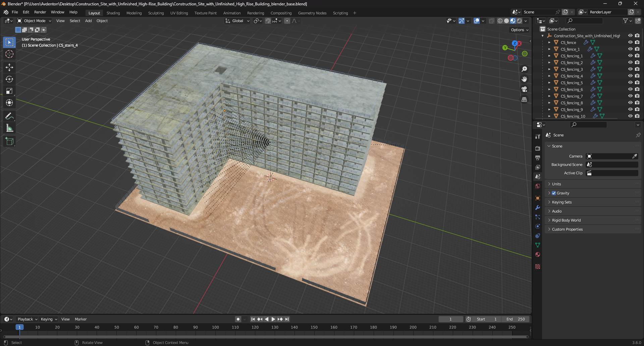This screenshot has width=644, height=346.
Task: Click the Start frame field
Action: click(x=487, y=319)
